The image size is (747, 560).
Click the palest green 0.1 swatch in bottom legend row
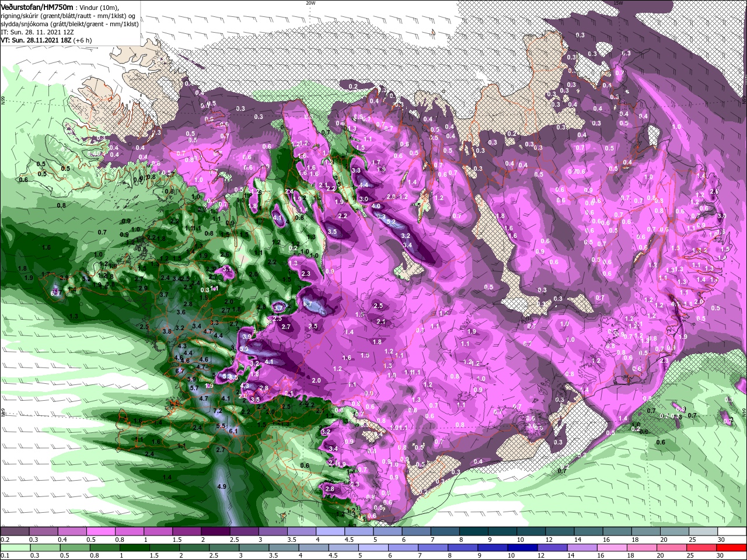click(15, 548)
